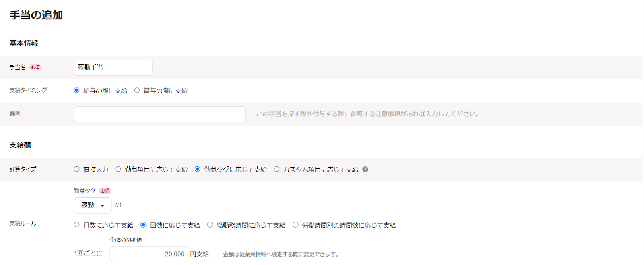The width and height of the screenshot is (644, 265).
Task: Click the 計算タイプ label
Action: pyautogui.click(x=23, y=169)
